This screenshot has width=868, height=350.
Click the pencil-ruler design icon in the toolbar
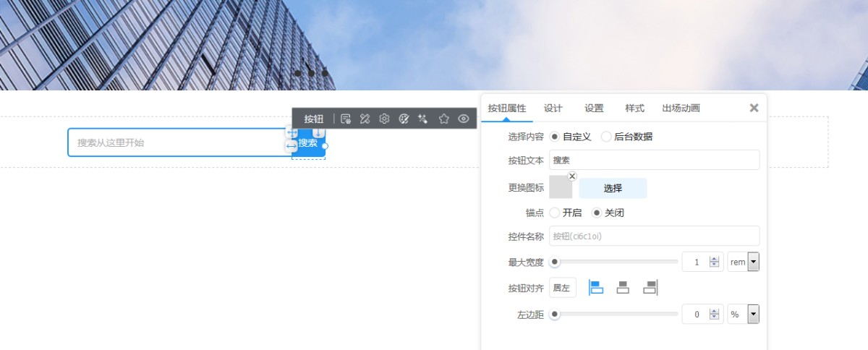pos(365,119)
